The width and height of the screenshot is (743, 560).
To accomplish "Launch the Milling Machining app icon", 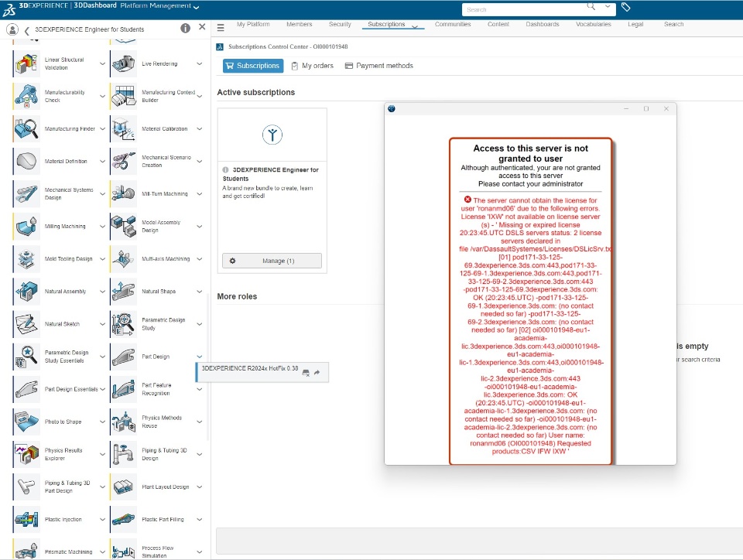I will [x=27, y=227].
